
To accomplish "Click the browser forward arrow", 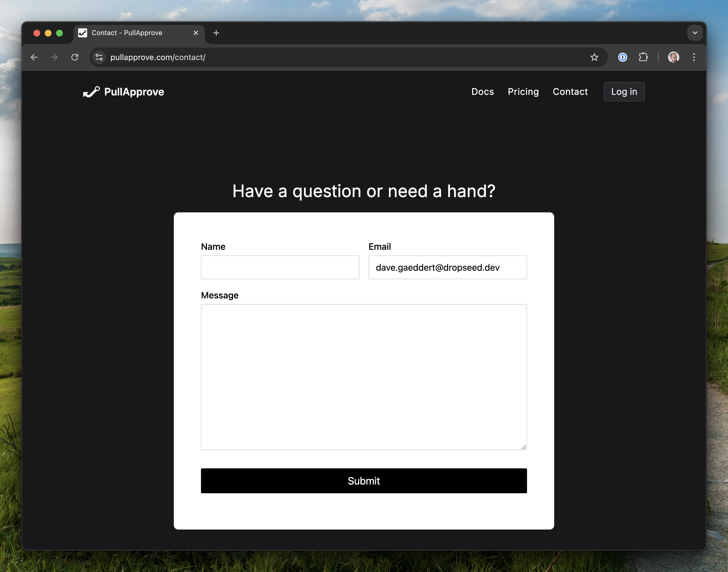I will click(x=54, y=57).
